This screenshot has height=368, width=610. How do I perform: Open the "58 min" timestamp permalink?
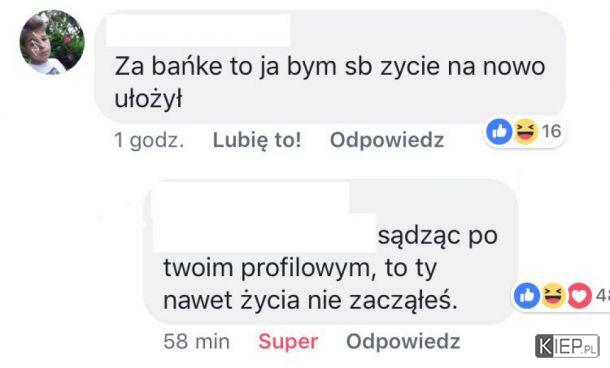(196, 342)
